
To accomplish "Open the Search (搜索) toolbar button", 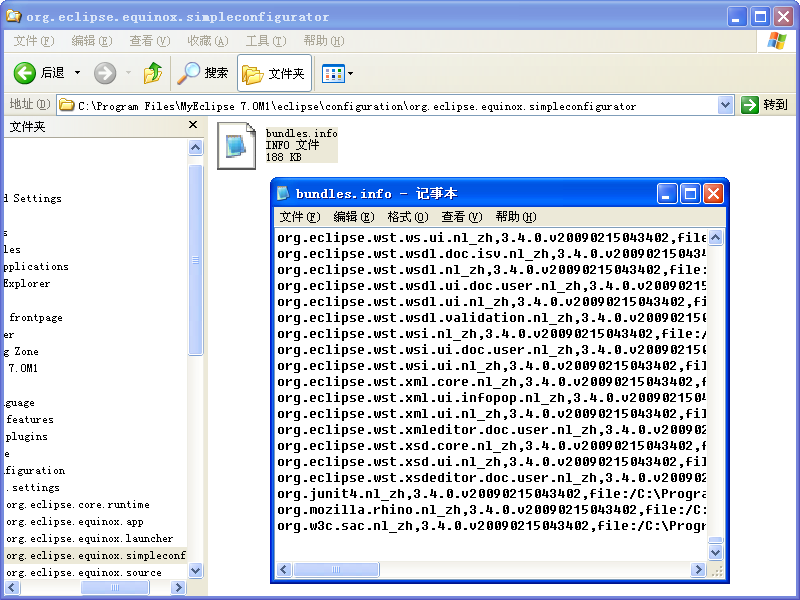I will [x=203, y=73].
